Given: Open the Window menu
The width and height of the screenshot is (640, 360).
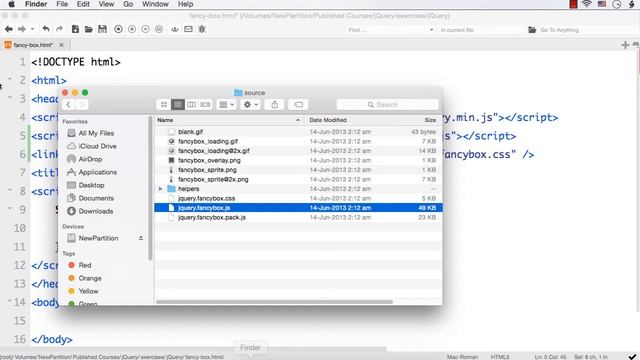Looking at the screenshot, I should click(155, 4).
